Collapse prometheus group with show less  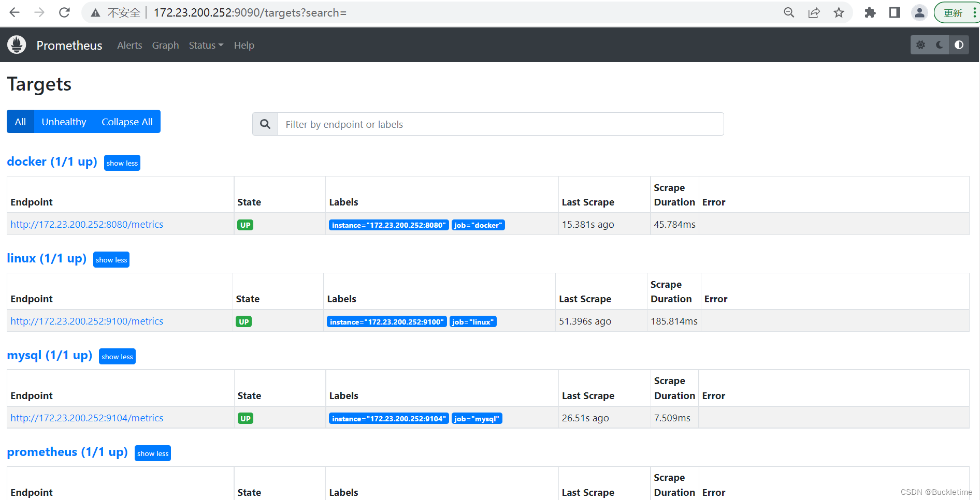pyautogui.click(x=153, y=453)
